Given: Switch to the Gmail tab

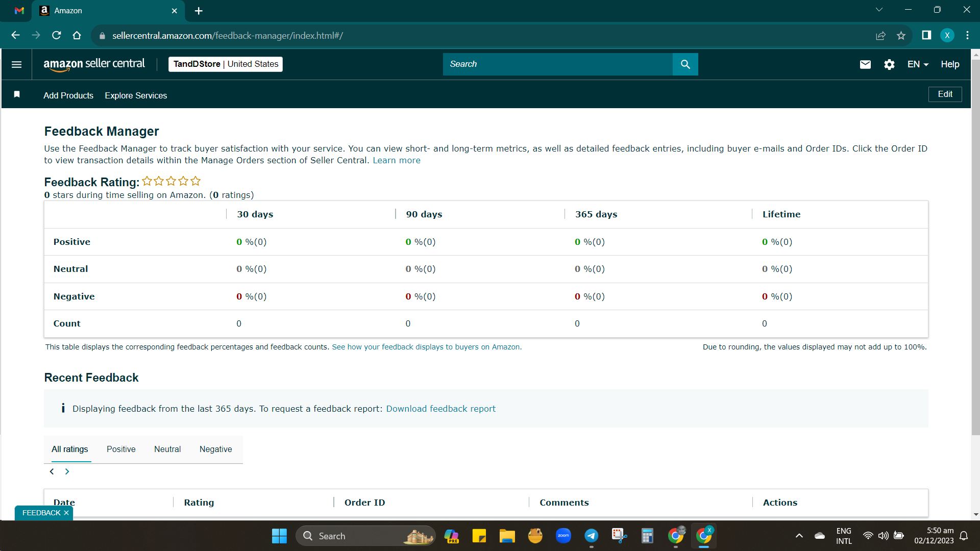Looking at the screenshot, I should pyautogui.click(x=19, y=11).
